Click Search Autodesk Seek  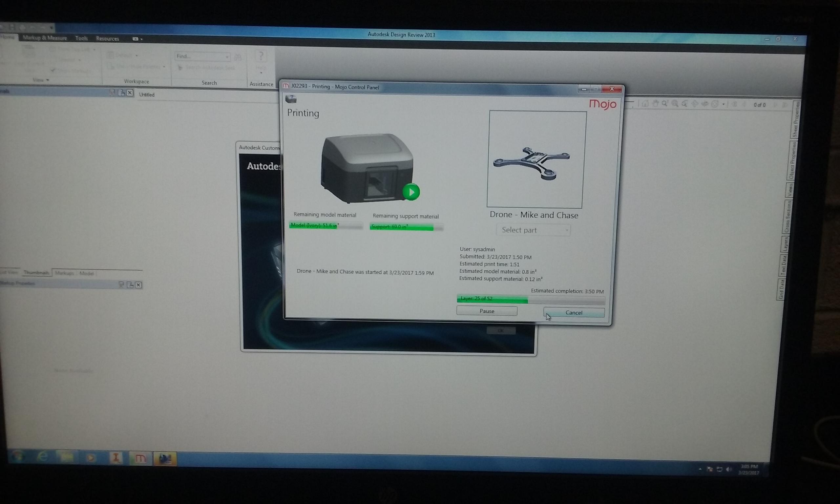coord(207,68)
